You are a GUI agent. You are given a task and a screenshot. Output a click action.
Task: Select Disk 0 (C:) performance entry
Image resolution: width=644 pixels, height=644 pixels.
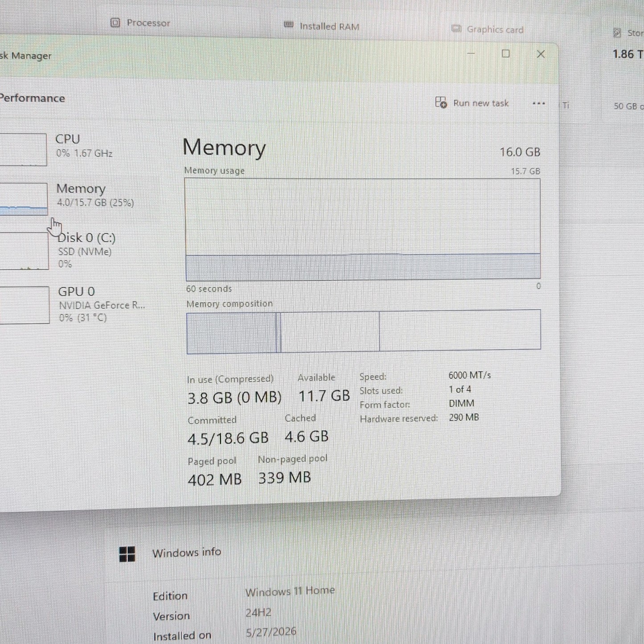pyautogui.click(x=71, y=250)
